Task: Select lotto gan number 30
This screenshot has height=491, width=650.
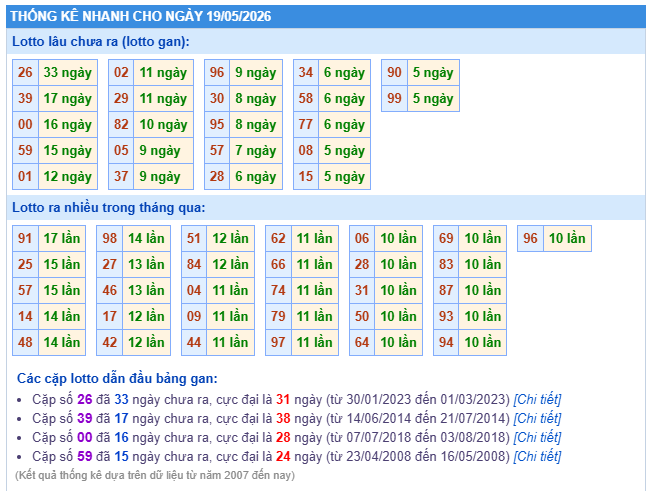Action: (217, 99)
